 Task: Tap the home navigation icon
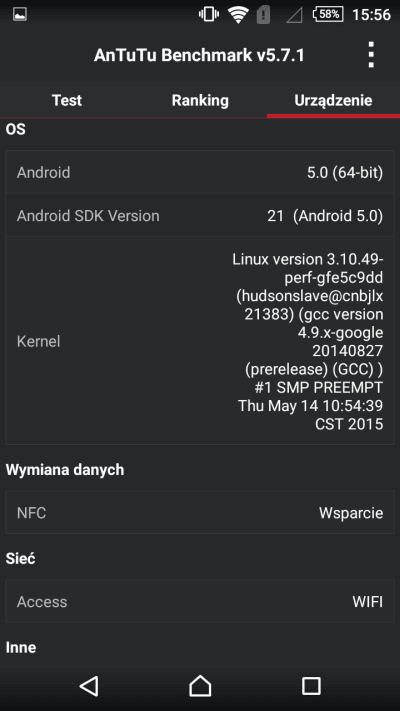click(200, 686)
